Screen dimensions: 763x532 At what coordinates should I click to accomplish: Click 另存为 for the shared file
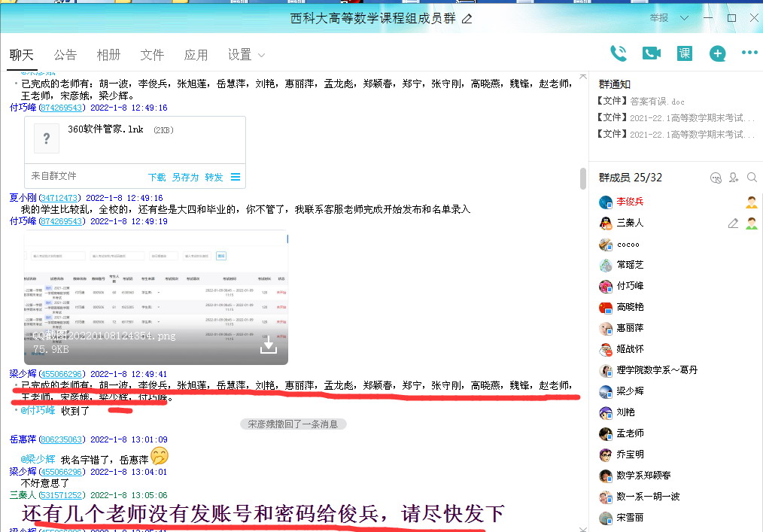click(x=185, y=177)
